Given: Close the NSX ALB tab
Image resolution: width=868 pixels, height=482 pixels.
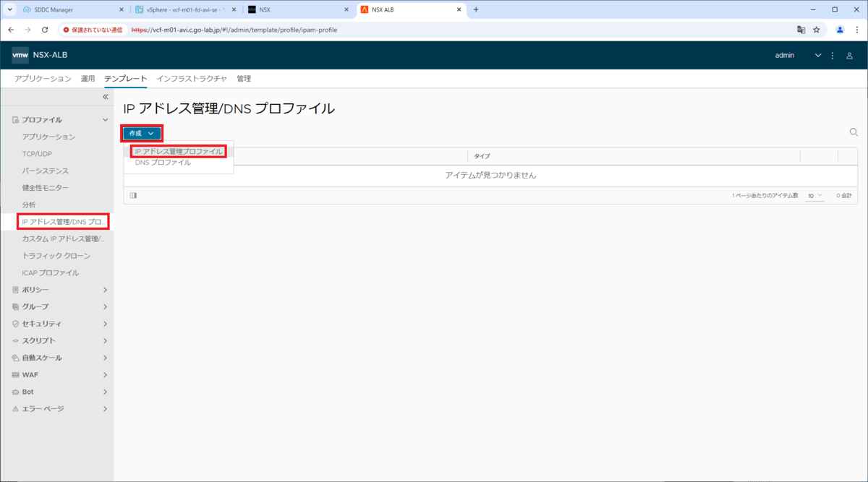Looking at the screenshot, I should [x=459, y=9].
